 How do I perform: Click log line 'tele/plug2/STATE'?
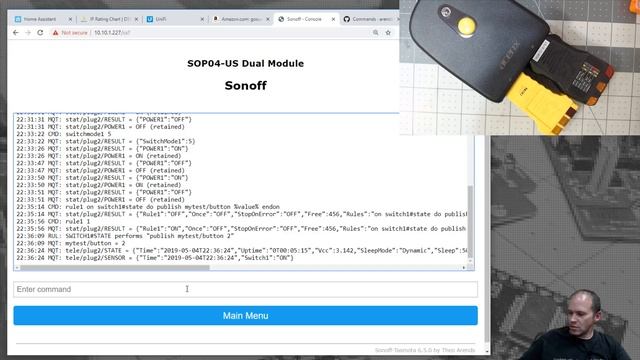[x=242, y=251]
